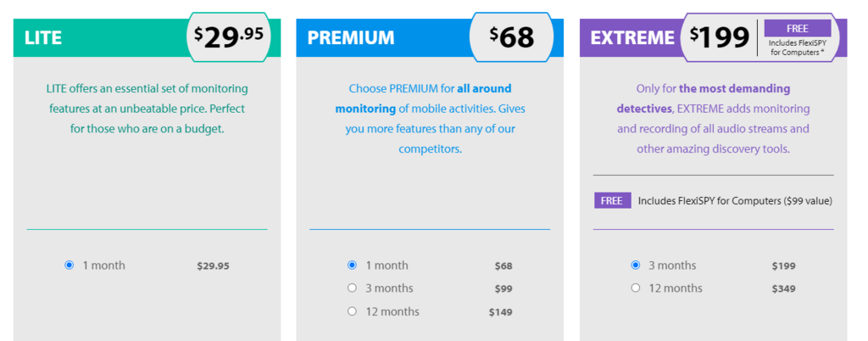Click the $149 price for 12 months
This screenshot has width=868, height=341.
coord(500,311)
